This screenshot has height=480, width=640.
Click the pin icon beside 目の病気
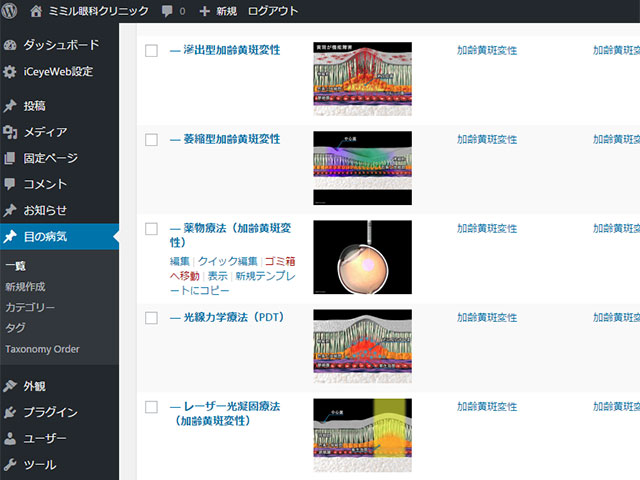tap(10, 236)
